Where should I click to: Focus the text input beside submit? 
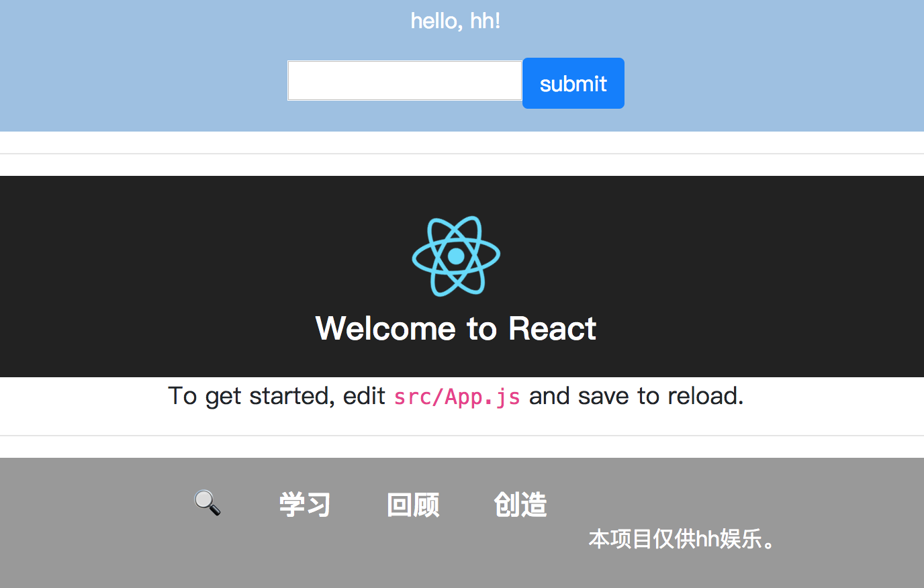(405, 81)
